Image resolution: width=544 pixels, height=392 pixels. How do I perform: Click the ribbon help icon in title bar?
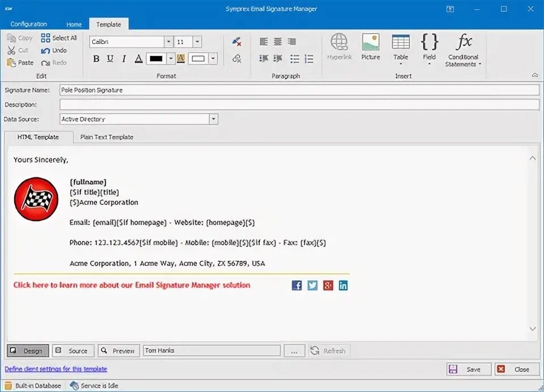[x=450, y=10]
